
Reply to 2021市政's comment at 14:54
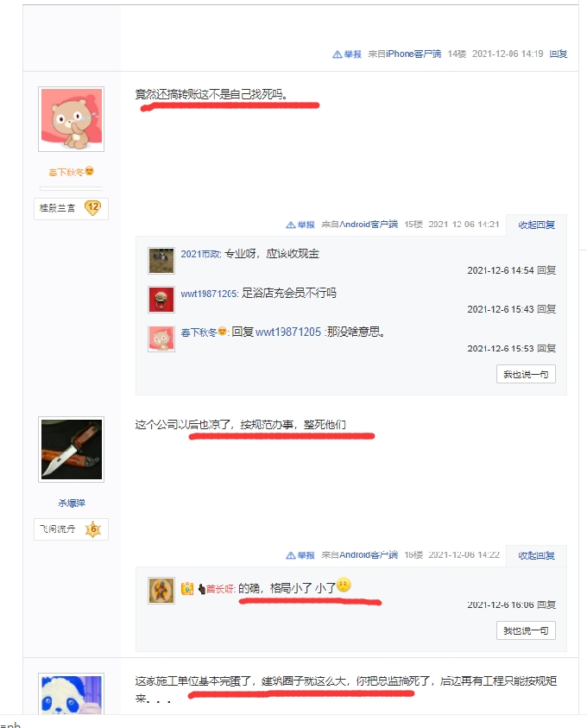(x=546, y=270)
